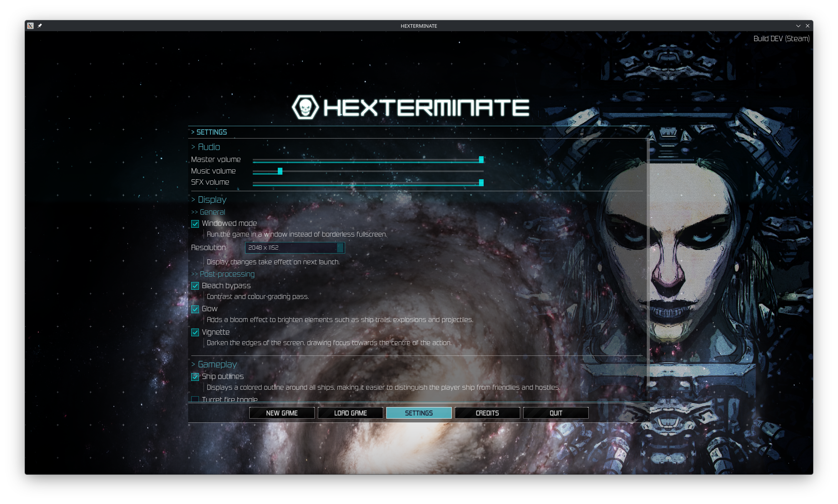This screenshot has width=838, height=504.
Task: Click the title bar minimize chevron
Action: tap(798, 26)
